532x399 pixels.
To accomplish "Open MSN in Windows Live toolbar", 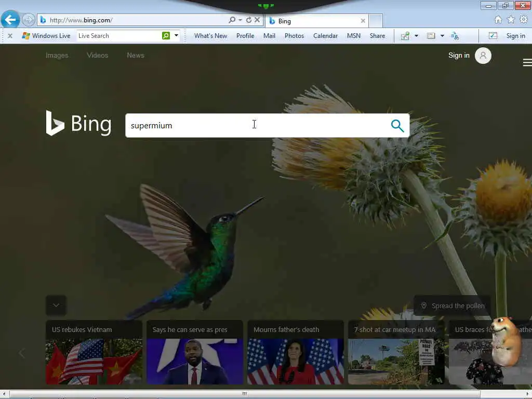I will 353,36.
